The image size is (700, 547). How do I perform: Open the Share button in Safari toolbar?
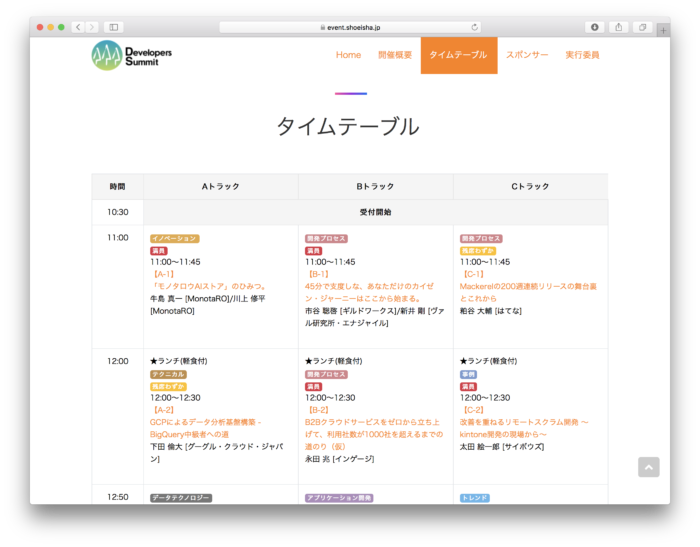(619, 27)
